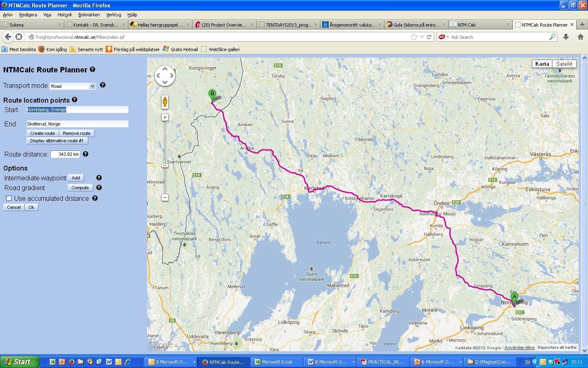
Task: Click Display alternative route #1 button
Action: click(57, 141)
